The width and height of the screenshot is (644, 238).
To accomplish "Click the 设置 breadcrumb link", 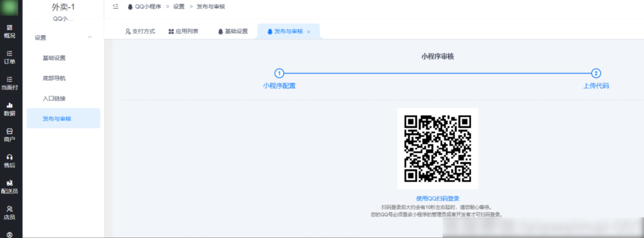I will click(x=179, y=7).
